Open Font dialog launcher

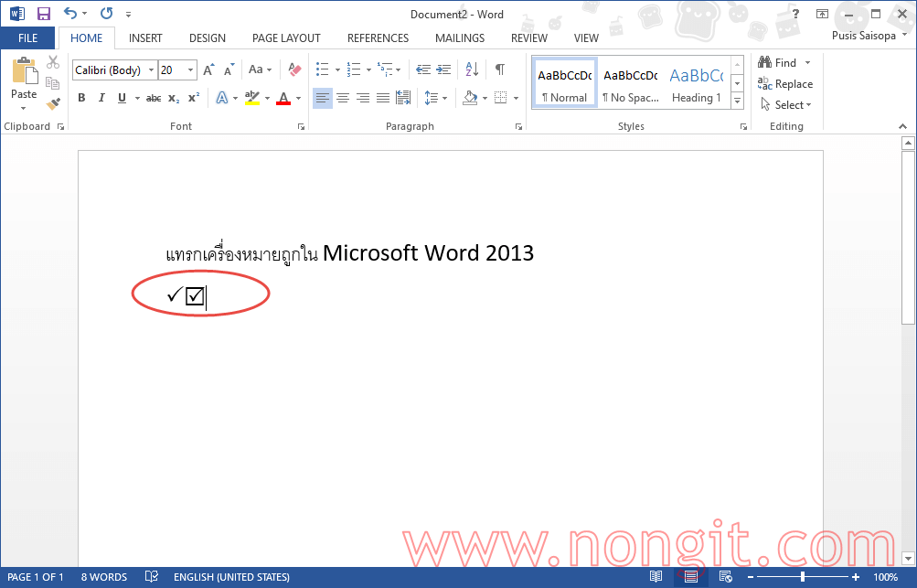[301, 126]
